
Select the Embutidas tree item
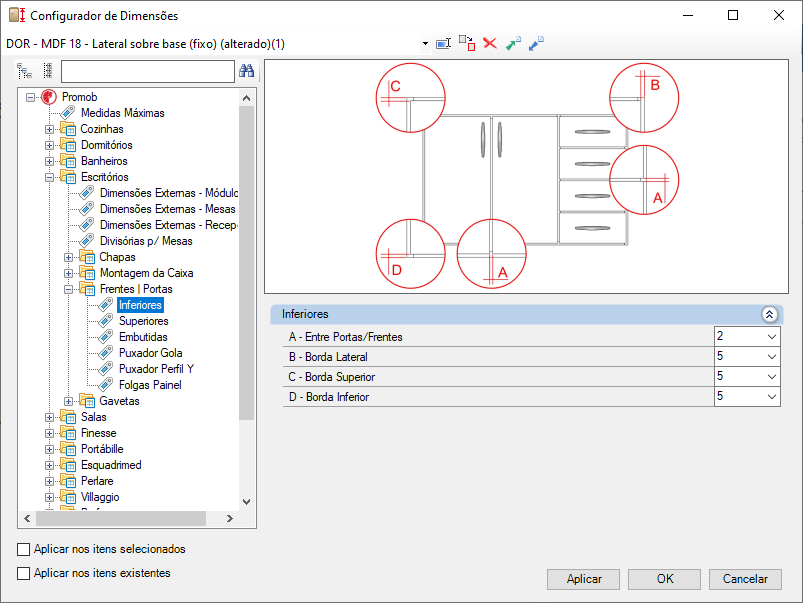[143, 337]
